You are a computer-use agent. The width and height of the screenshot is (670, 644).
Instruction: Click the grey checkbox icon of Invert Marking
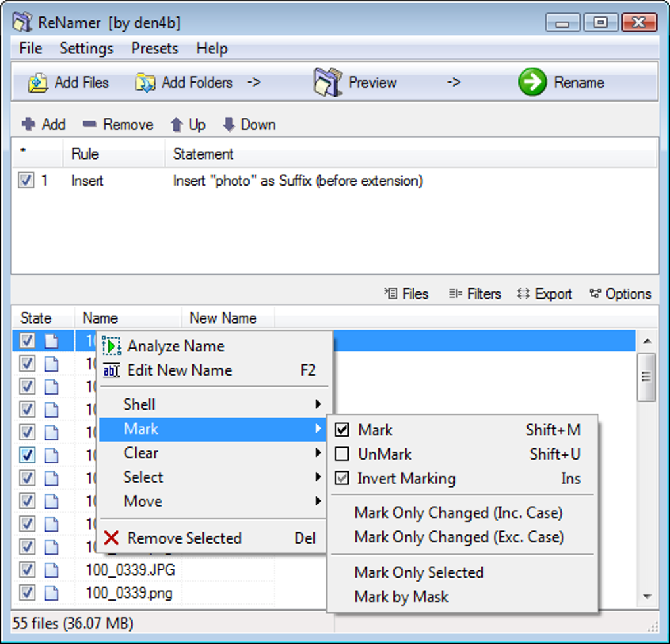pos(342,478)
